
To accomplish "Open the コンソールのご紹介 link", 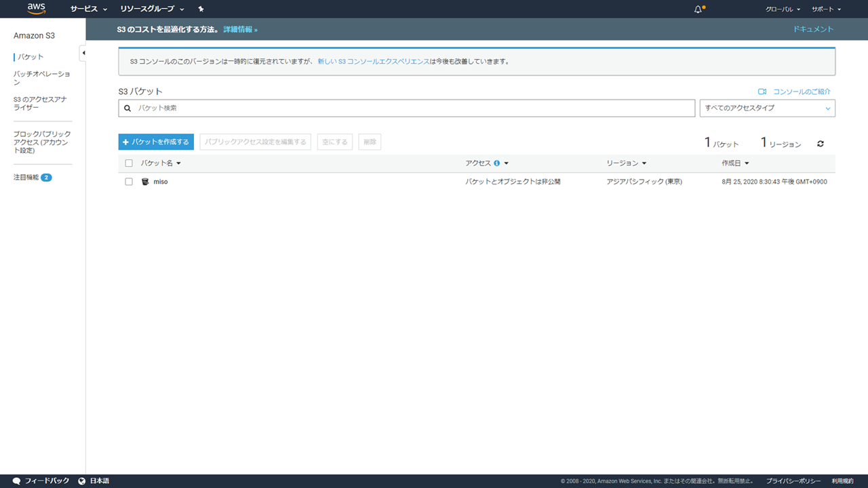I will [x=802, y=91].
